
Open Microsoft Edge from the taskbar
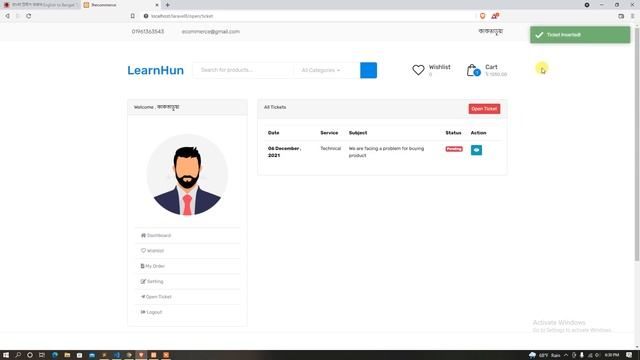[55, 355]
